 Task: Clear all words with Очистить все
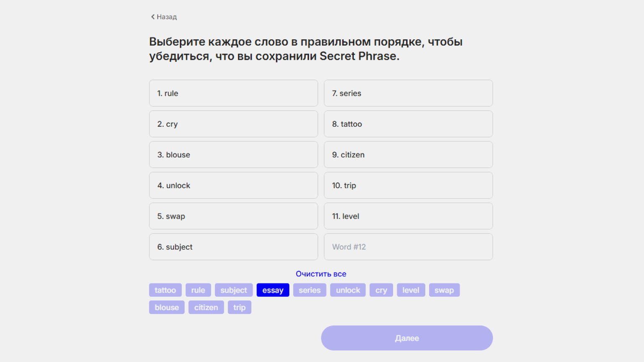[x=321, y=274]
